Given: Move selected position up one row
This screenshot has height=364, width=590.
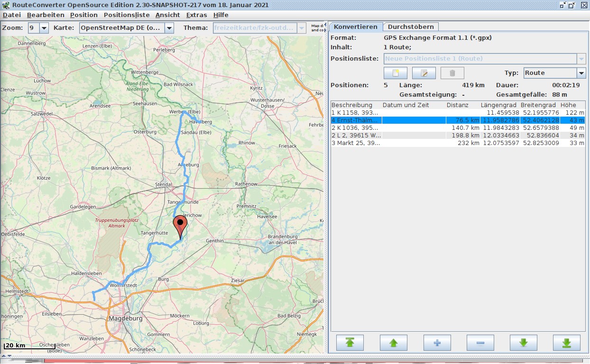Looking at the screenshot, I should tap(393, 343).
